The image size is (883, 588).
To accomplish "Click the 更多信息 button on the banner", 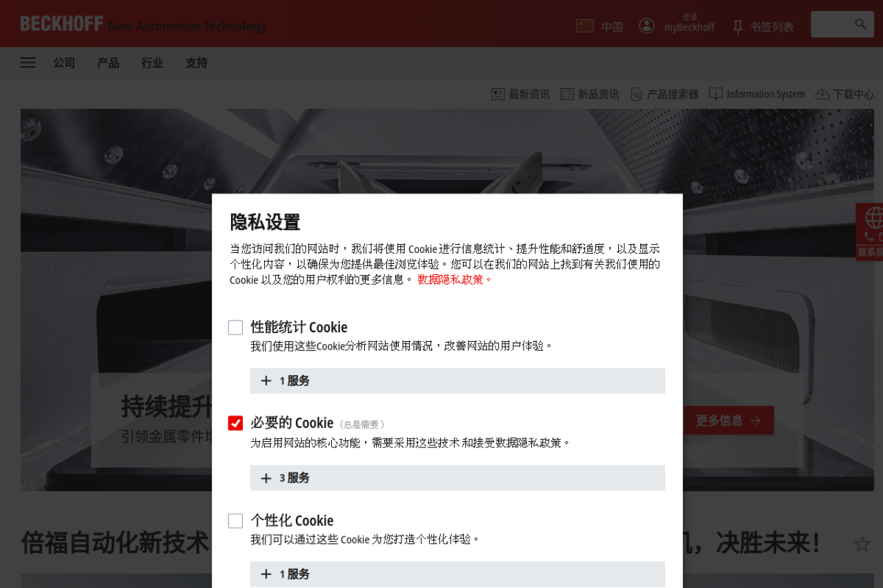I will pos(729,420).
